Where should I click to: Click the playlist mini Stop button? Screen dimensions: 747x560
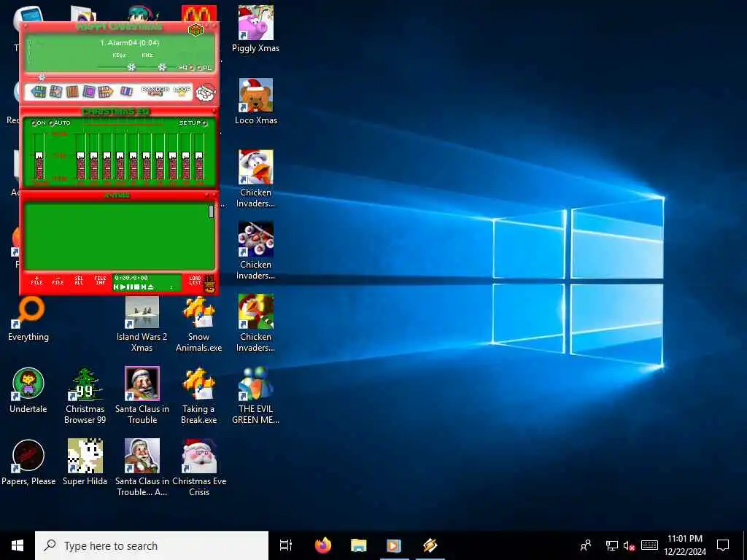coord(136,287)
